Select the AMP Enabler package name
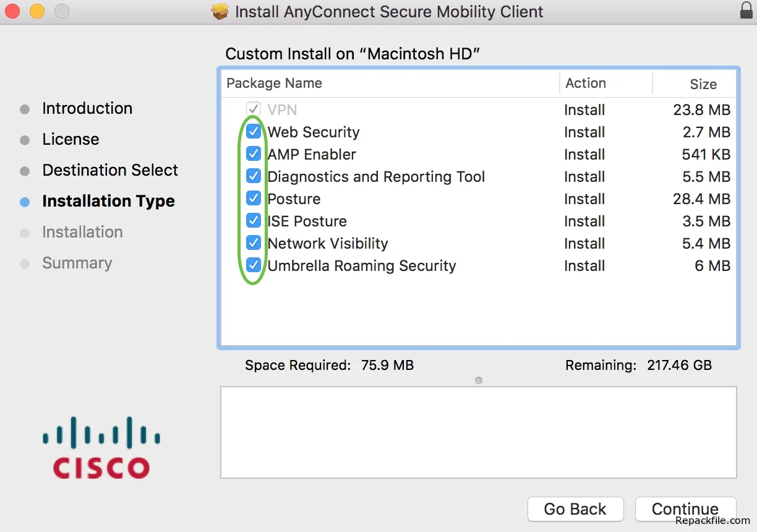 tap(312, 154)
